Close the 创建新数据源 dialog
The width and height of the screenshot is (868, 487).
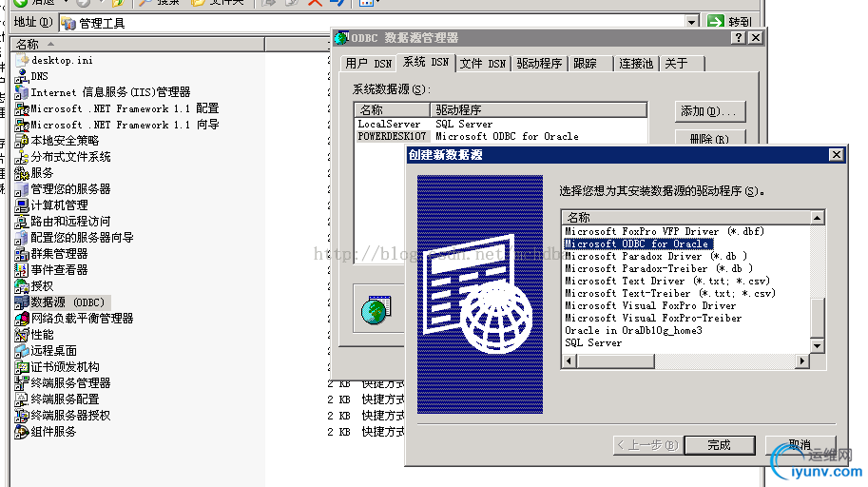[x=837, y=155]
